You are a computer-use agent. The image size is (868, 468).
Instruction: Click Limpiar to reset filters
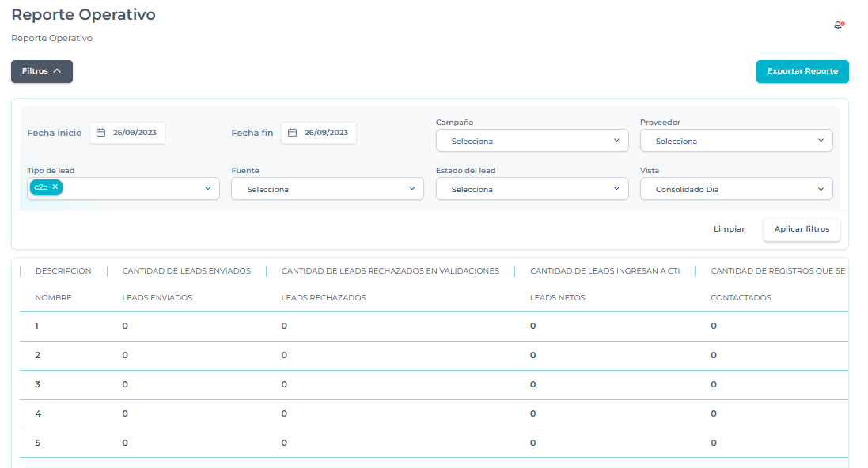pos(729,228)
